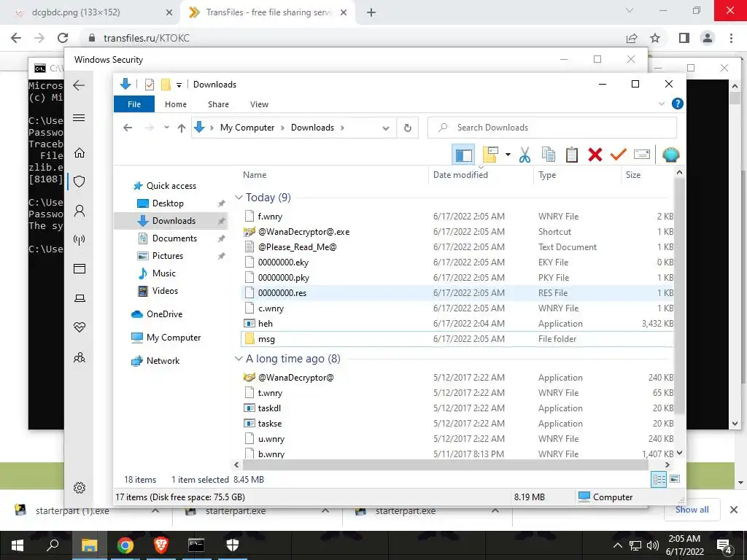Click the Explorer help question mark icon

[x=677, y=104]
